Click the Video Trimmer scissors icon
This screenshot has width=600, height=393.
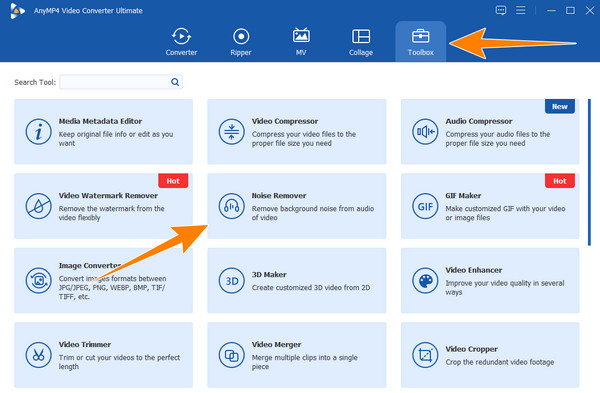coord(38,355)
